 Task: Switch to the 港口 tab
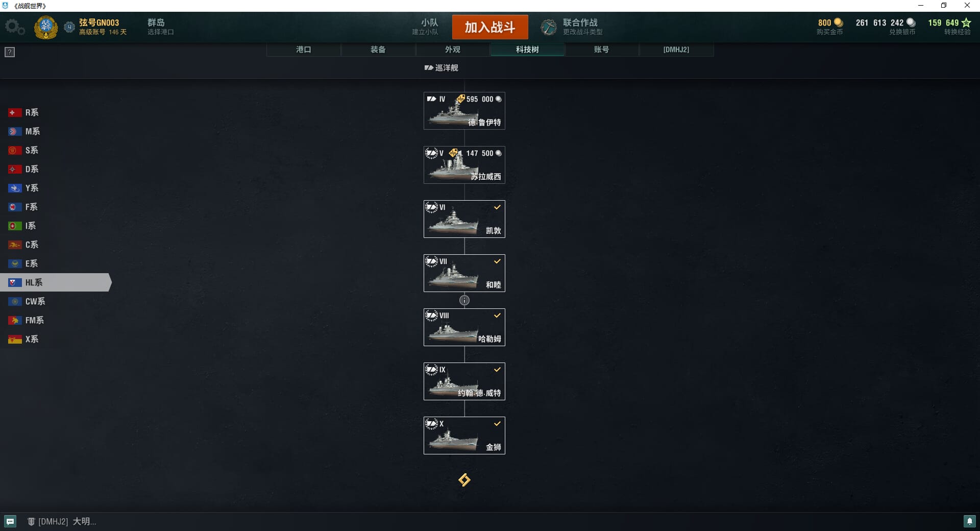click(304, 50)
